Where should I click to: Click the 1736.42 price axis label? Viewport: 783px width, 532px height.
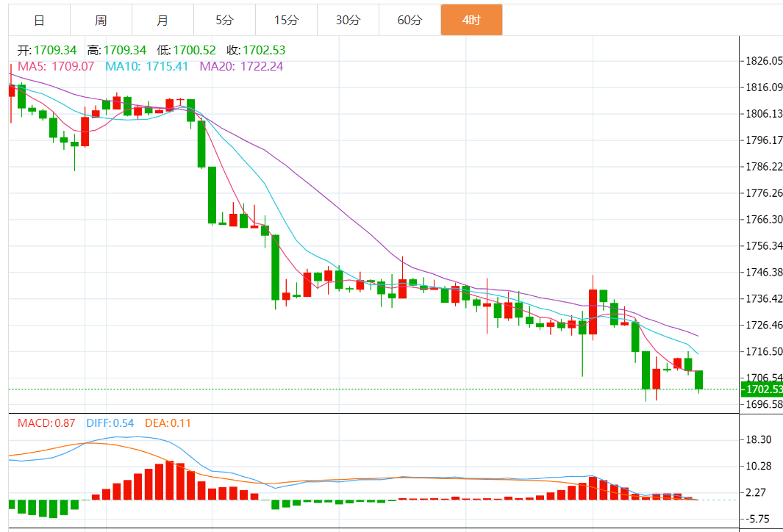[764, 299]
